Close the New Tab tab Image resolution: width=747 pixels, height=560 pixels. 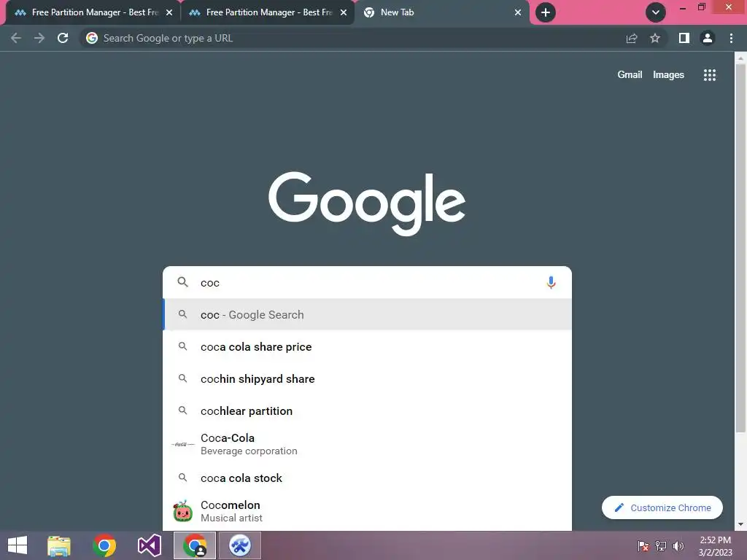(518, 12)
